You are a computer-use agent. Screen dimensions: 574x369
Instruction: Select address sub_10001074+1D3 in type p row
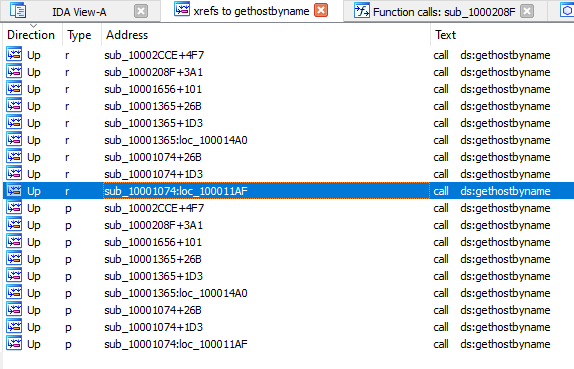[x=153, y=327]
